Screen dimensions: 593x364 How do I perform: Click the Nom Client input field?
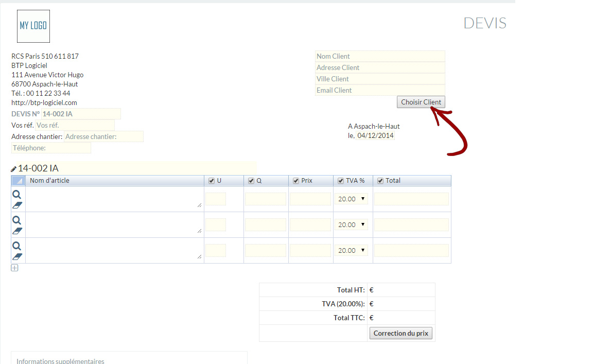click(379, 57)
